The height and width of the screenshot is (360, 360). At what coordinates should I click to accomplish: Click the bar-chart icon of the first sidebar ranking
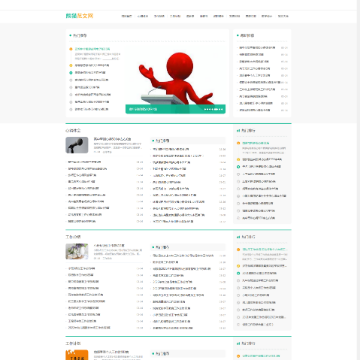point(238,131)
